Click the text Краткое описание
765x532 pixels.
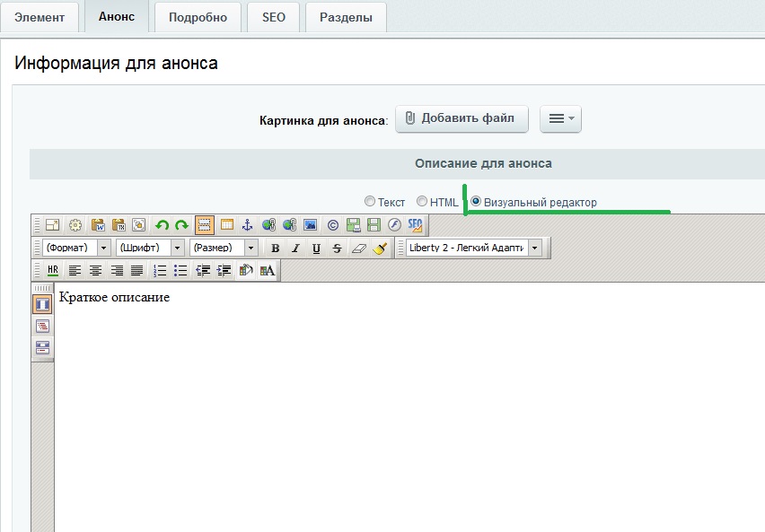coord(114,297)
